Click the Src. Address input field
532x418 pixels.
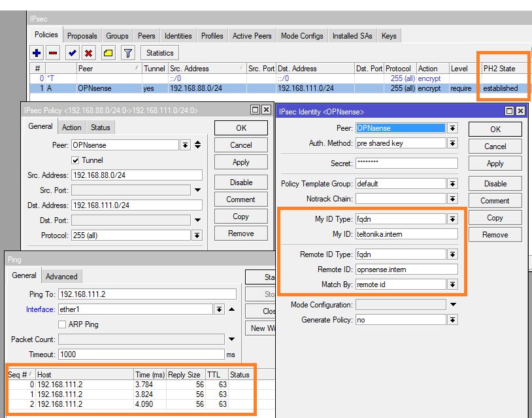[x=137, y=175]
